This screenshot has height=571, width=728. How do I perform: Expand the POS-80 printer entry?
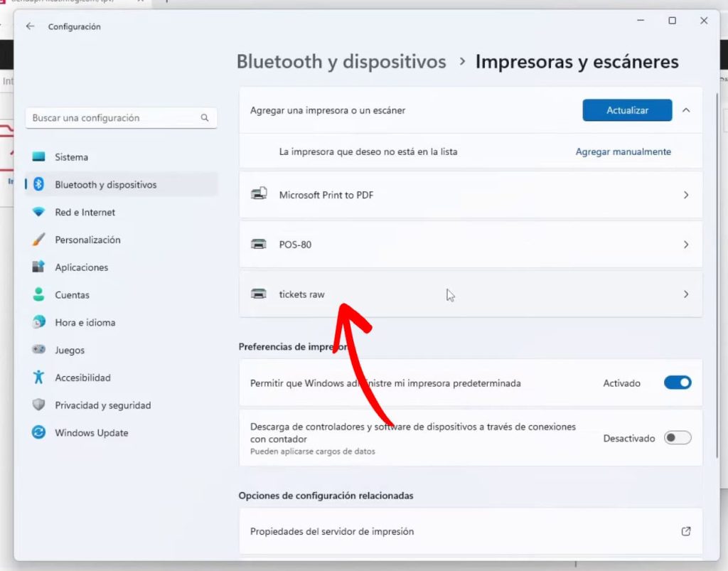coord(685,245)
